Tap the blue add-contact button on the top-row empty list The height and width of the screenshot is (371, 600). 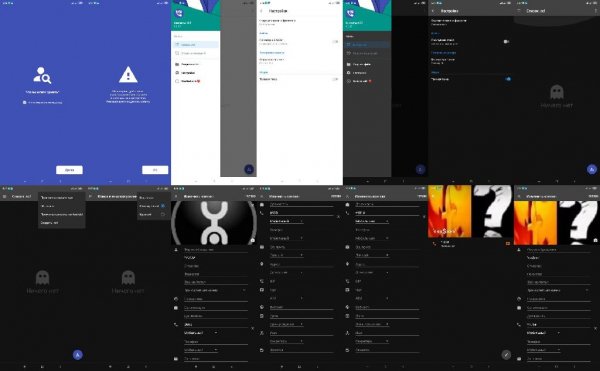[592, 169]
